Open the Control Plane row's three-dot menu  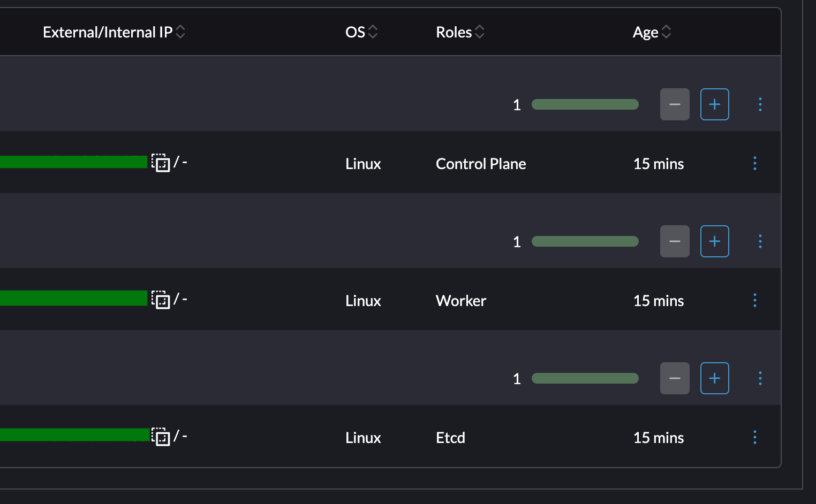[754, 164]
